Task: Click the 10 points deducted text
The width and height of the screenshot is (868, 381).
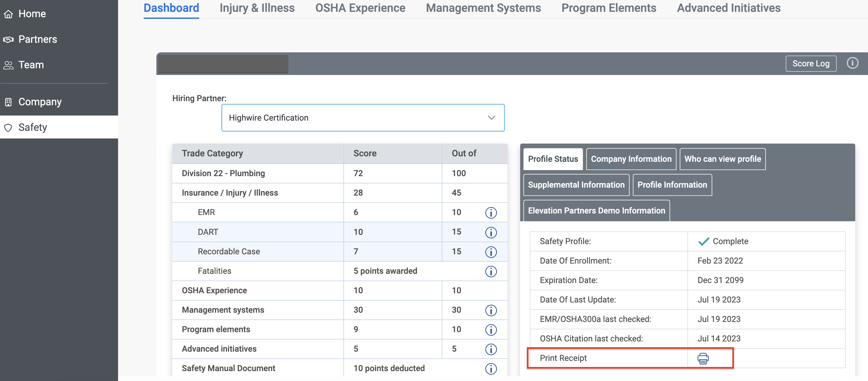Action: pos(389,369)
